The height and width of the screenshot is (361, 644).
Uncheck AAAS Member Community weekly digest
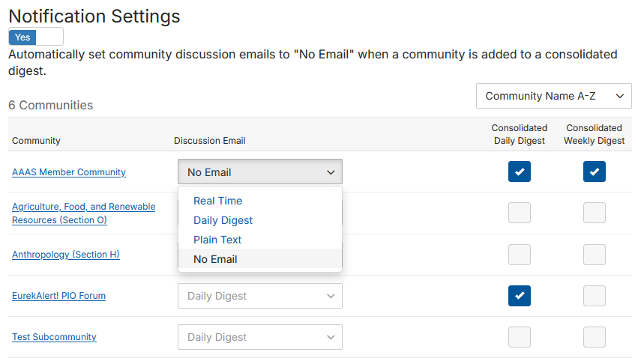point(595,172)
